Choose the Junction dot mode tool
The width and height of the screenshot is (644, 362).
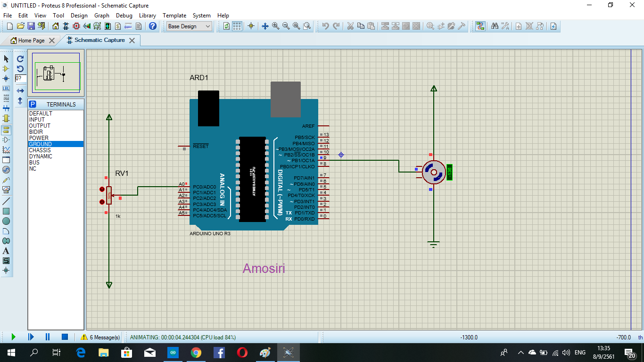coord(6,78)
